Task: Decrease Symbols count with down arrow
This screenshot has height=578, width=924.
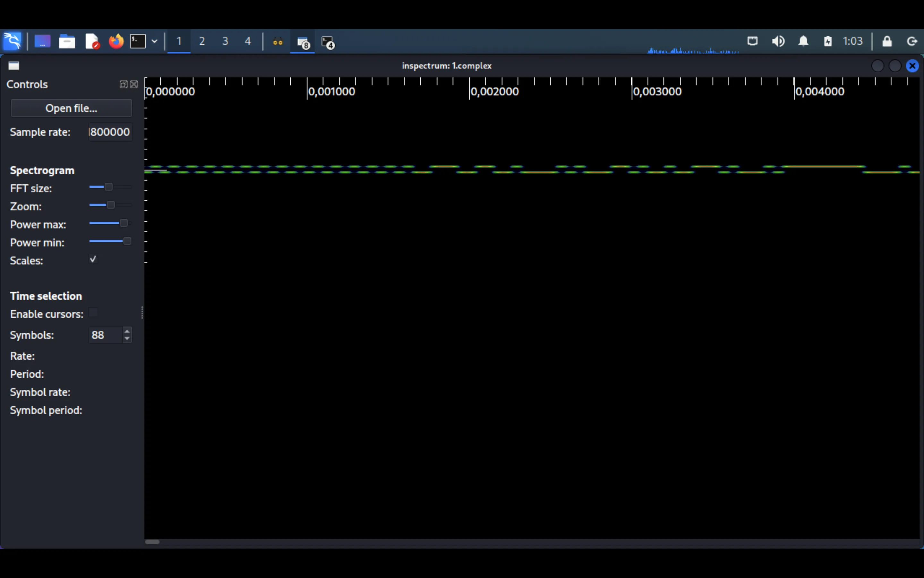Action: click(127, 339)
